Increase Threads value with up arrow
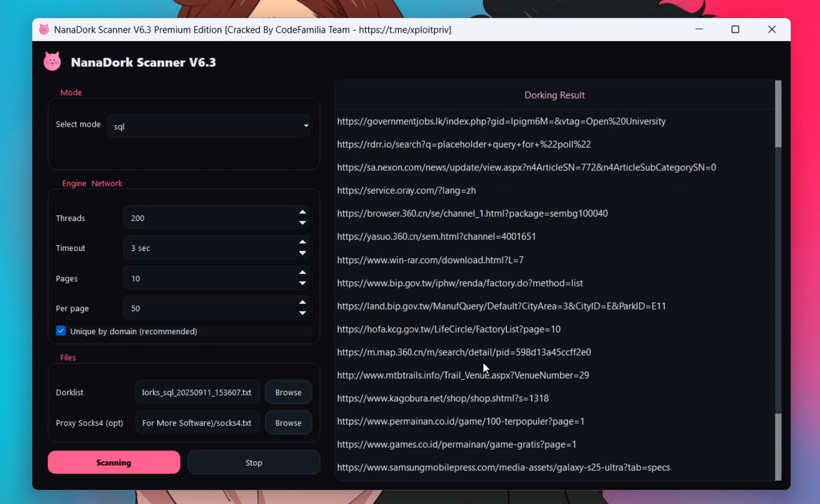Viewport: 820px width, 504px height. click(x=303, y=213)
